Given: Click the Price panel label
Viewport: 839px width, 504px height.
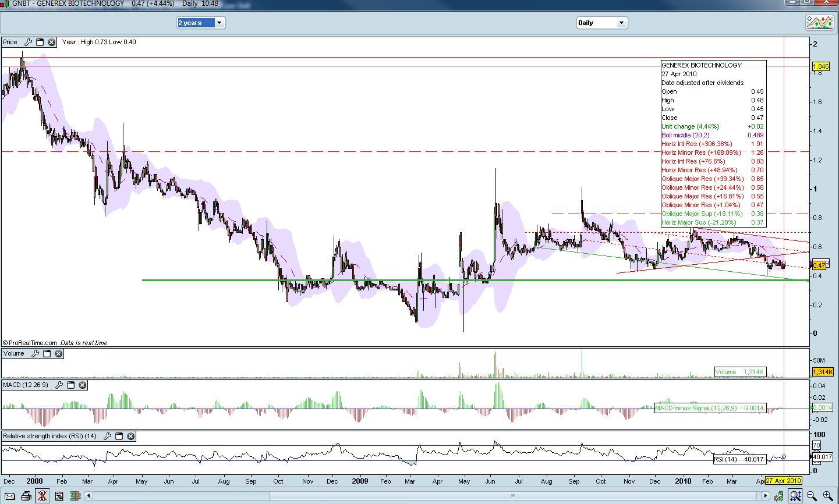Looking at the screenshot, I should [10, 42].
